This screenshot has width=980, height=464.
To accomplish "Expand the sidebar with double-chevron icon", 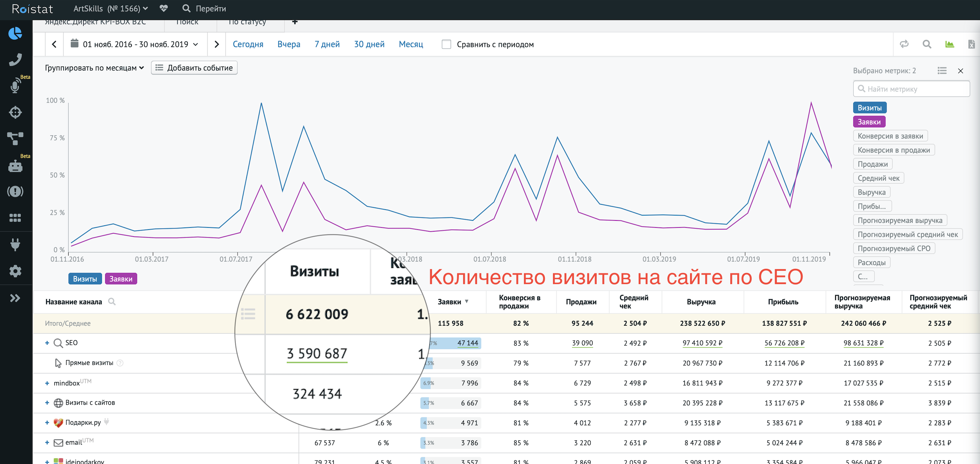I will 15,298.
